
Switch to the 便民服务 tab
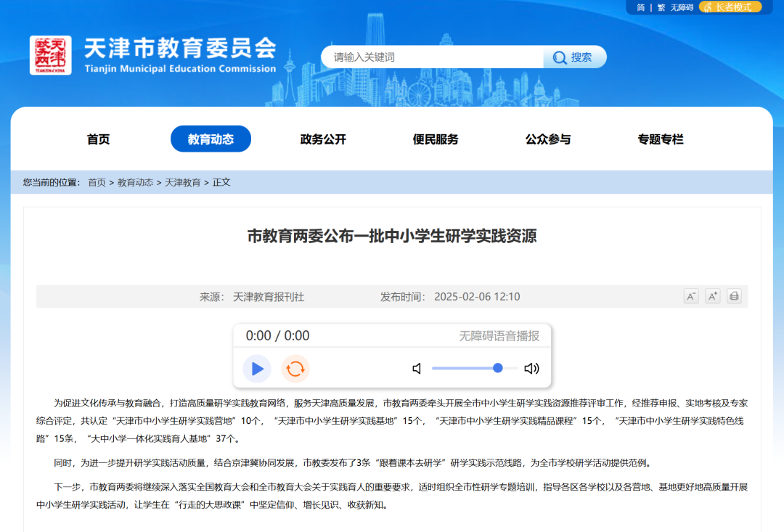435,139
